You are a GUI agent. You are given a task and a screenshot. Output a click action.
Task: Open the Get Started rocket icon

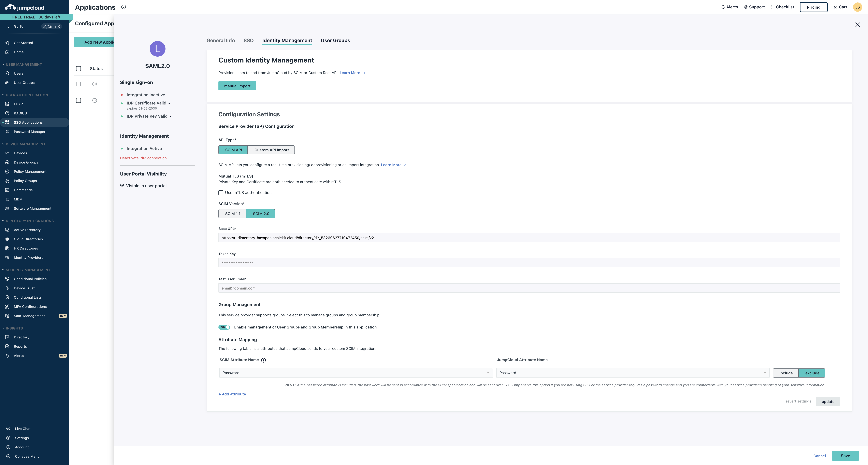click(7, 43)
